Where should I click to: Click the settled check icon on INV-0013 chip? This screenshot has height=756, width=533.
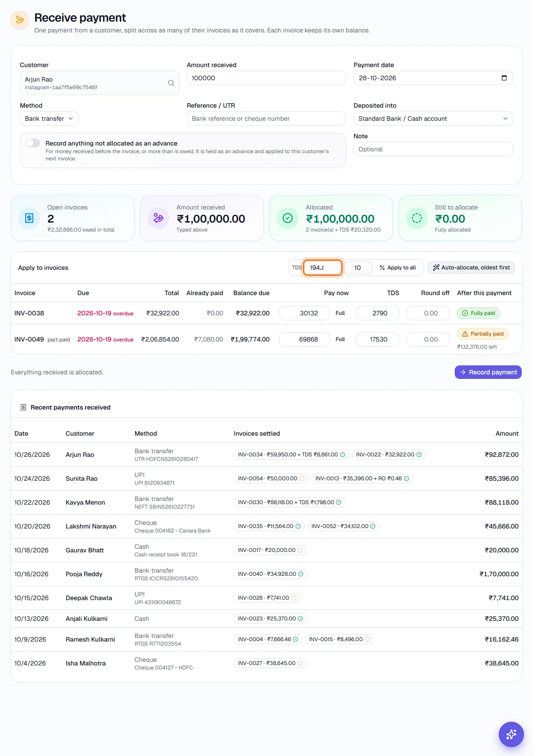407,478
